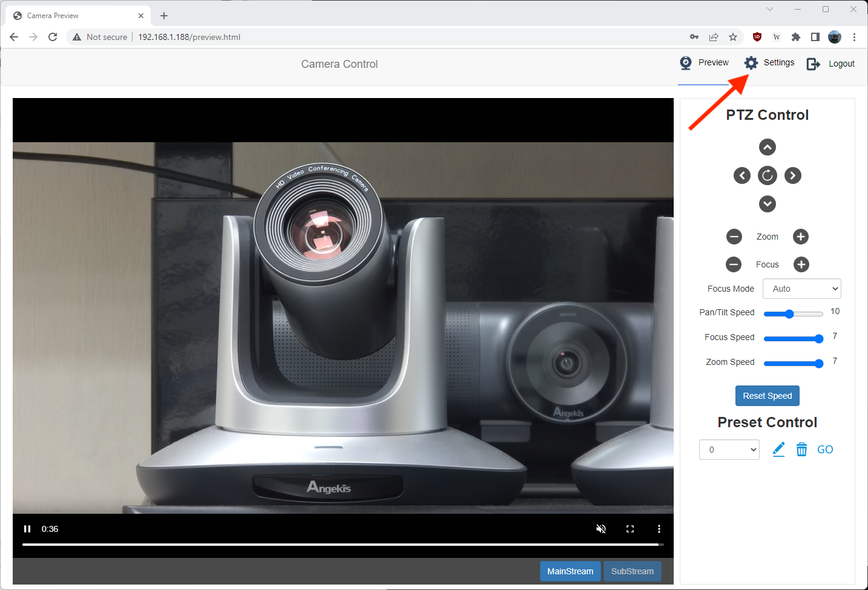Unmute the video audio
868x590 pixels.
pyautogui.click(x=600, y=529)
